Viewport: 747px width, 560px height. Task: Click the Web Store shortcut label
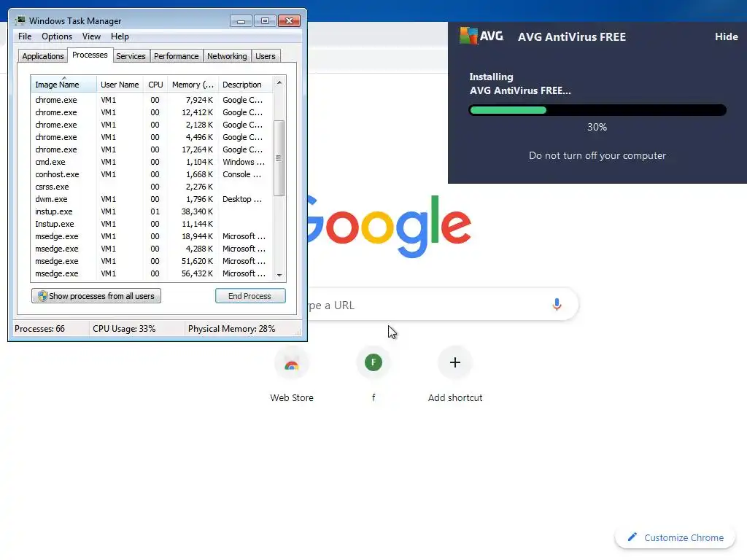[x=292, y=397]
